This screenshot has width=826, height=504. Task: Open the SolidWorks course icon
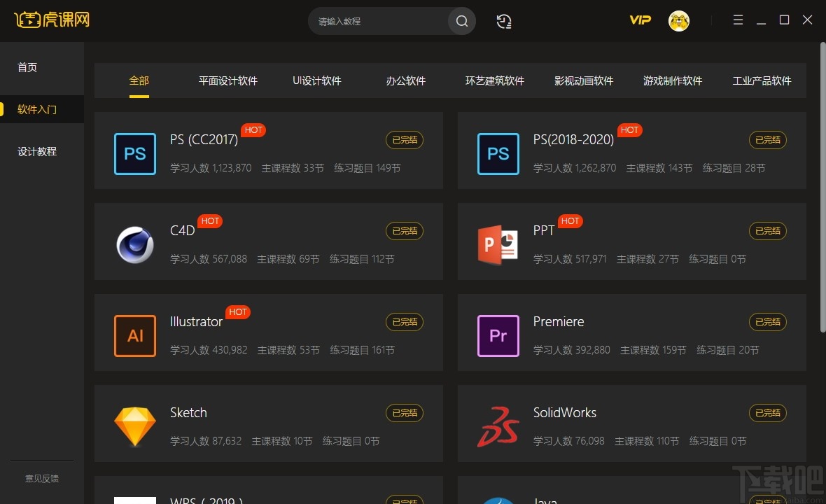point(498,426)
